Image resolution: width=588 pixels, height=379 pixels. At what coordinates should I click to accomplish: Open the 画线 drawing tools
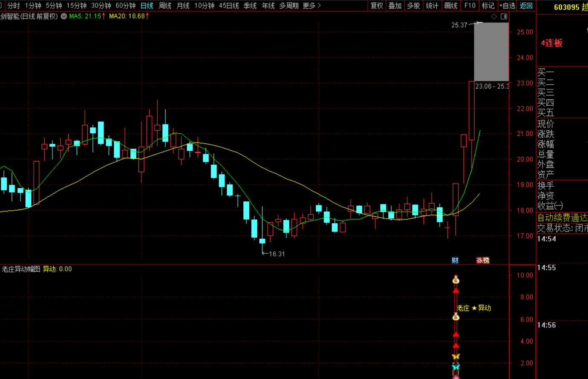pos(451,6)
